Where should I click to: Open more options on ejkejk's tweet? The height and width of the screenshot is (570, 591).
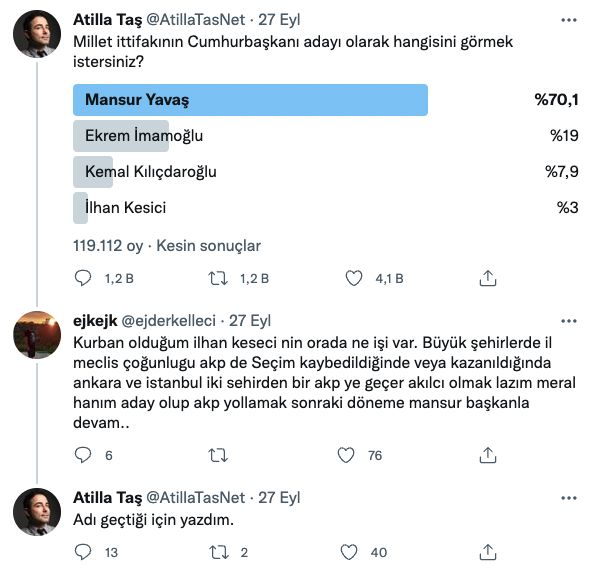pyautogui.click(x=569, y=321)
